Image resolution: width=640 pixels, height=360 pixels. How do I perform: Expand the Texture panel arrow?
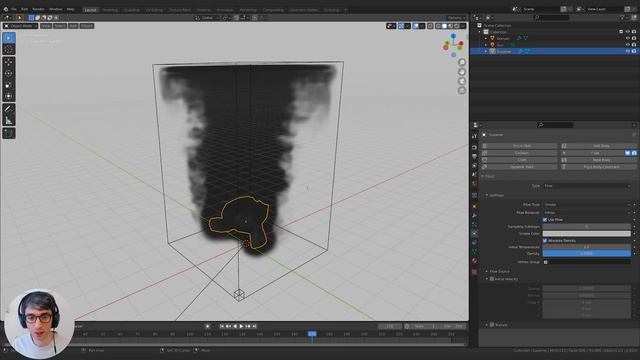[487, 324]
